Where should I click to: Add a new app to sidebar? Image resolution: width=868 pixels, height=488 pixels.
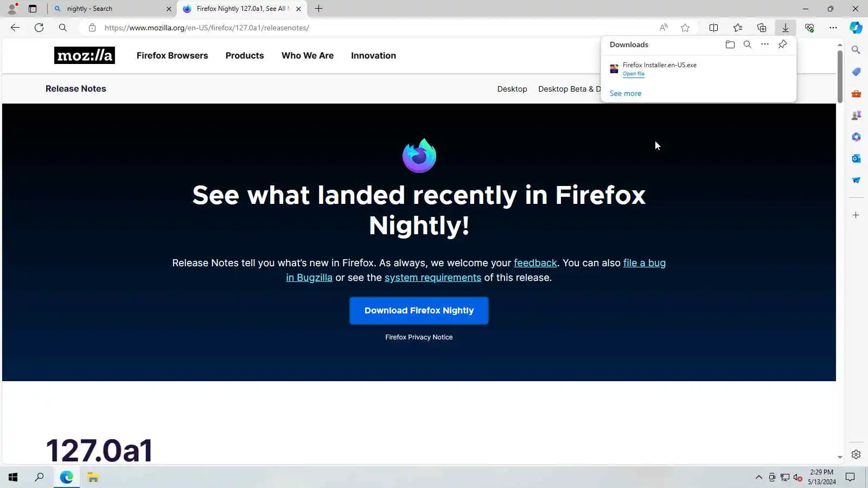click(x=856, y=215)
